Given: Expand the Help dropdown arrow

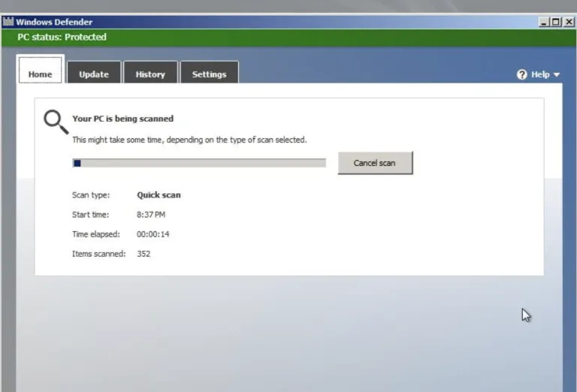Looking at the screenshot, I should (x=557, y=74).
